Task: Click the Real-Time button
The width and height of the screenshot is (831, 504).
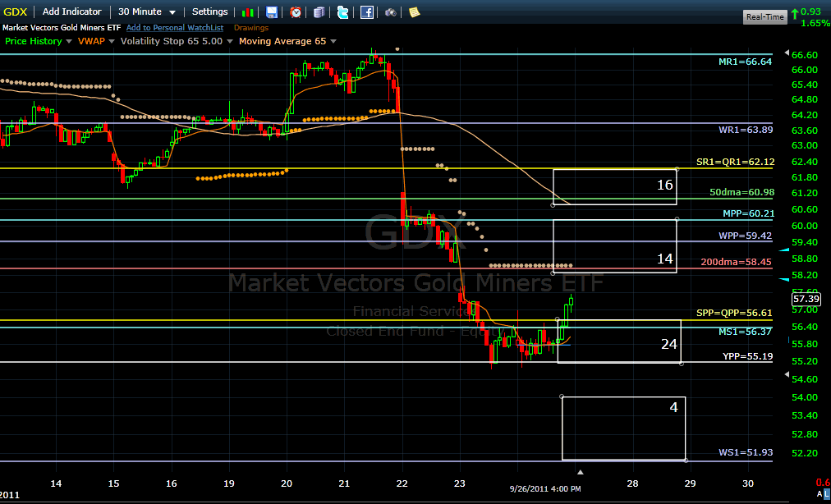Action: 764,17
